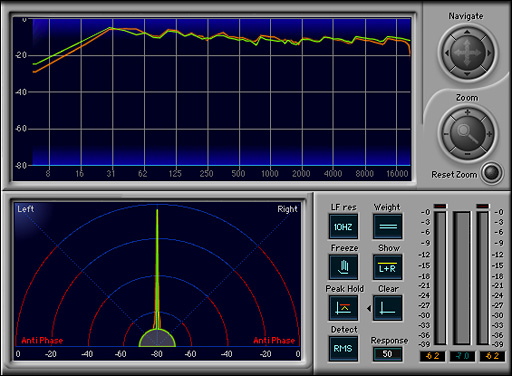Click the Zoom minus at the bottom
Viewport: 512px width, 376px height.
coord(467,154)
